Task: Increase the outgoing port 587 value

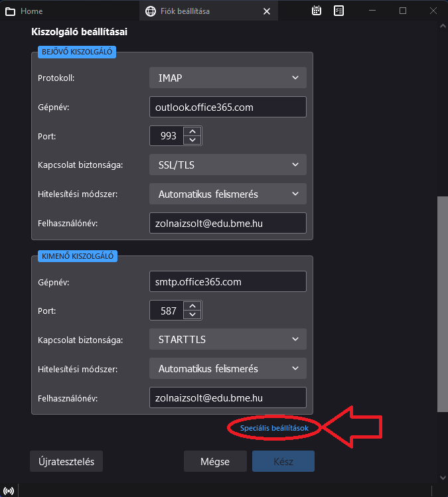Action: coord(192,306)
